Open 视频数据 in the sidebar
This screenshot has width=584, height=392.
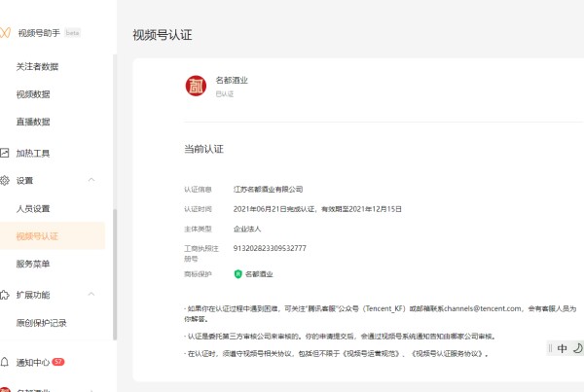pyautogui.click(x=33, y=94)
